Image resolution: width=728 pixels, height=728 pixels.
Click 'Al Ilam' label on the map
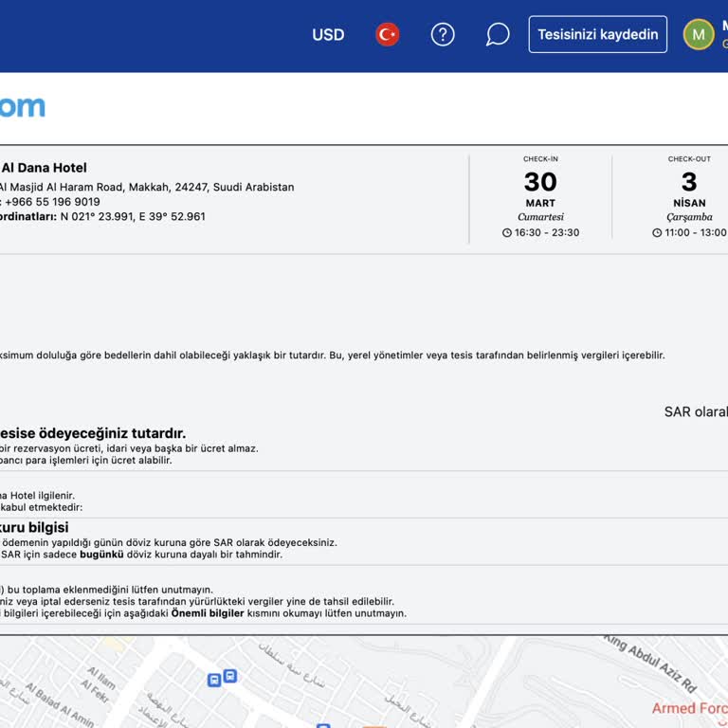[101, 679]
